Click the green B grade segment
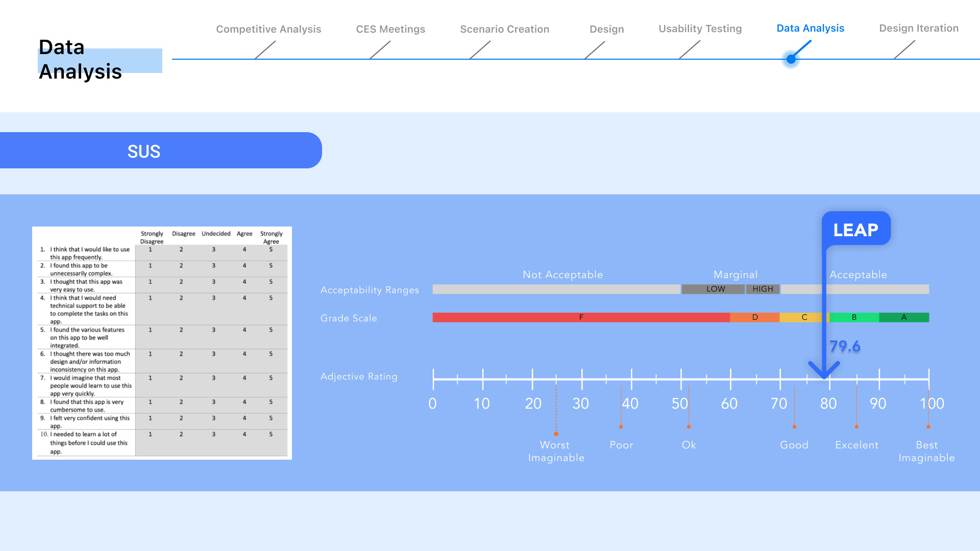This screenshot has width=980, height=551. (854, 317)
